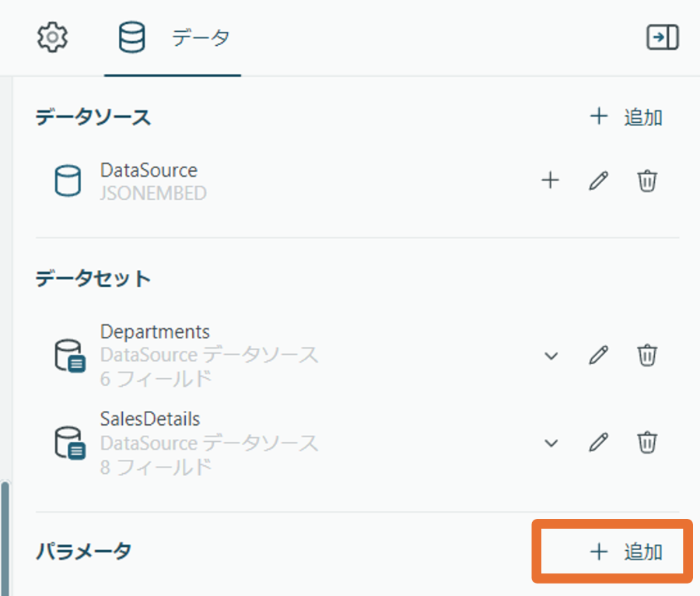Screen dimensions: 700x596
Task: Collapse the side panel with arrow icon
Action: click(663, 37)
